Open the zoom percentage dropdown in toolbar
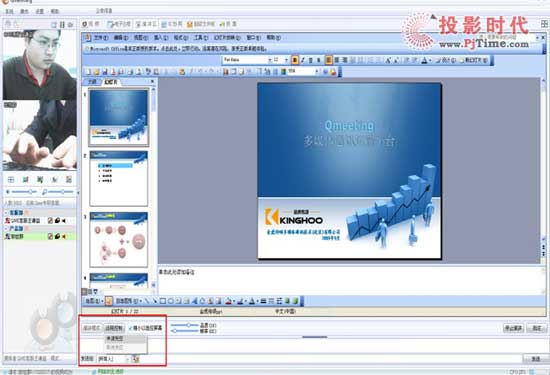 (x=317, y=72)
